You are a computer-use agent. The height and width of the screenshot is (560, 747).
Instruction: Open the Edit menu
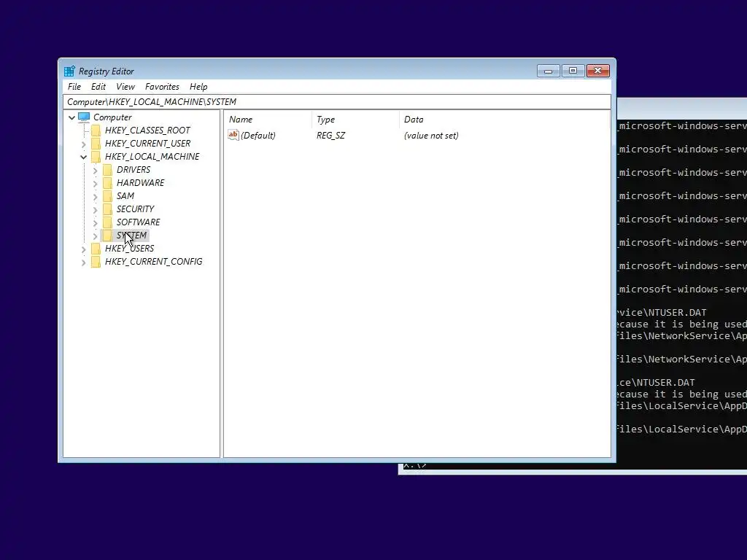[98, 87]
